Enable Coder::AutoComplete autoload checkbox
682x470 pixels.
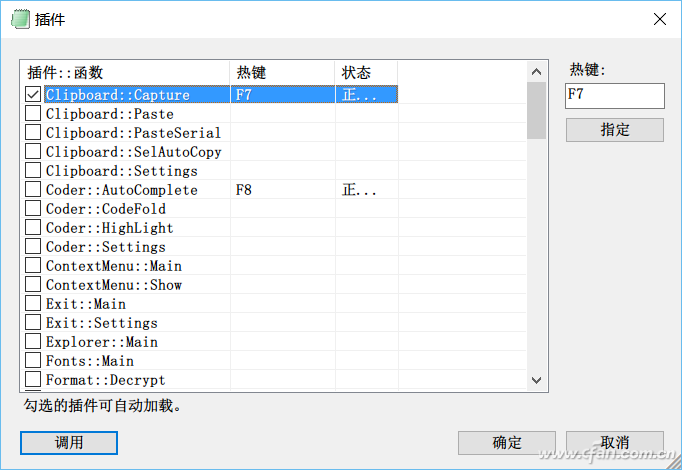click(33, 190)
